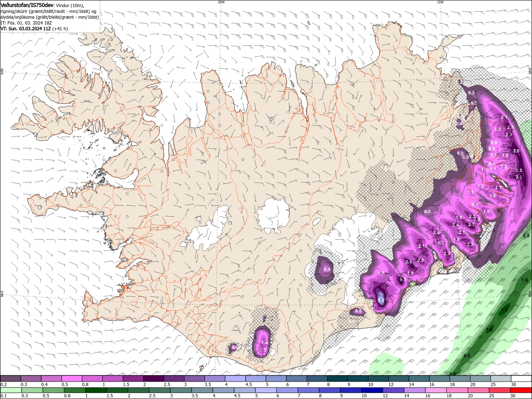Click the 5.4 peak snowfall value
The image size is (532, 399).
coord(381,300)
